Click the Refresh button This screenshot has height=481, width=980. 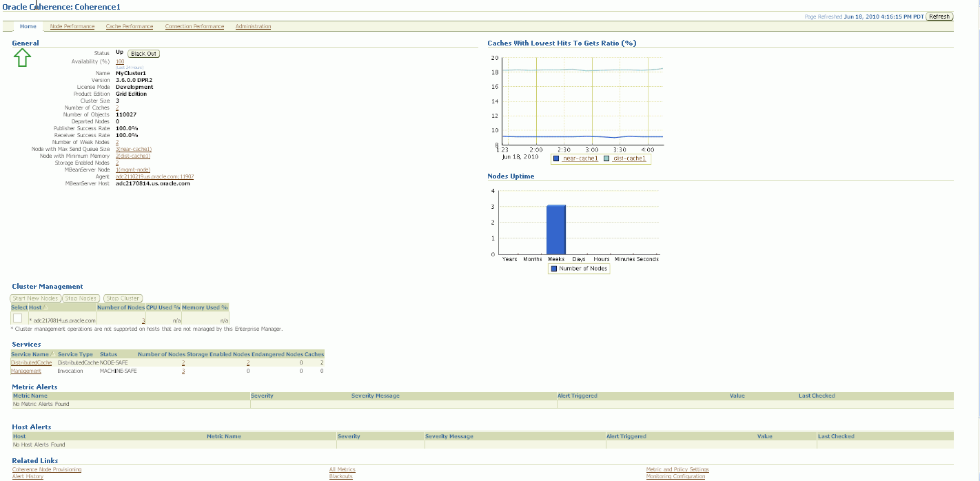pos(939,17)
